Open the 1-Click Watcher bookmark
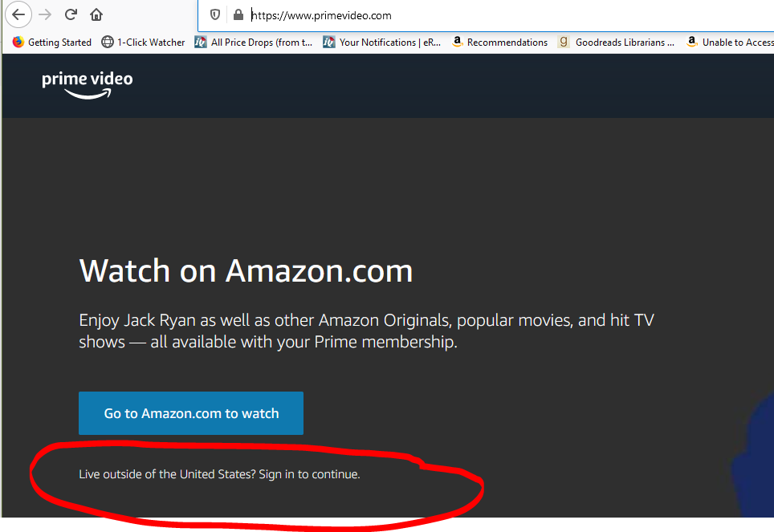The image size is (774, 532). (143, 43)
